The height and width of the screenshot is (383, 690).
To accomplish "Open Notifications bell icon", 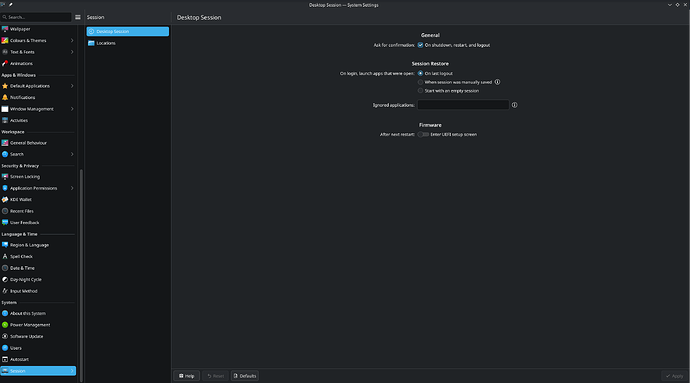I will point(5,97).
